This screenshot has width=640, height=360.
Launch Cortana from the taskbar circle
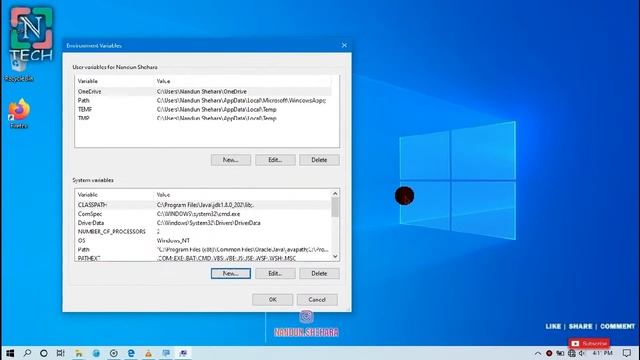point(44,353)
